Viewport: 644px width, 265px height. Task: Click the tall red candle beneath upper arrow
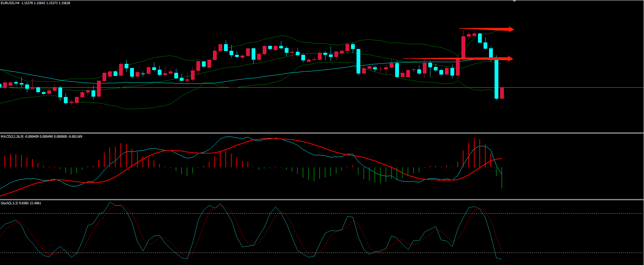(x=463, y=47)
